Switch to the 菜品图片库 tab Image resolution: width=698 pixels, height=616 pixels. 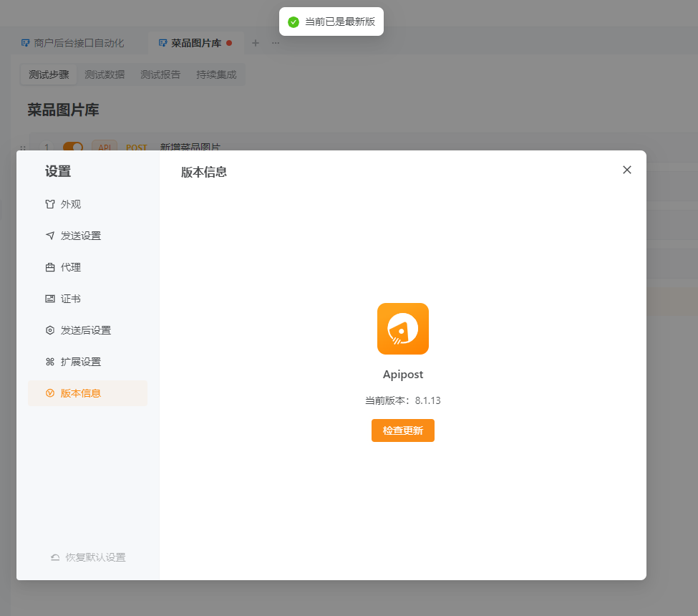pos(196,43)
